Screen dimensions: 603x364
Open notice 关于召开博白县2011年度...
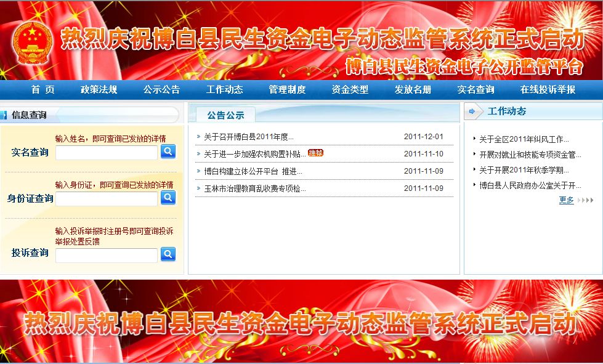tap(249, 137)
